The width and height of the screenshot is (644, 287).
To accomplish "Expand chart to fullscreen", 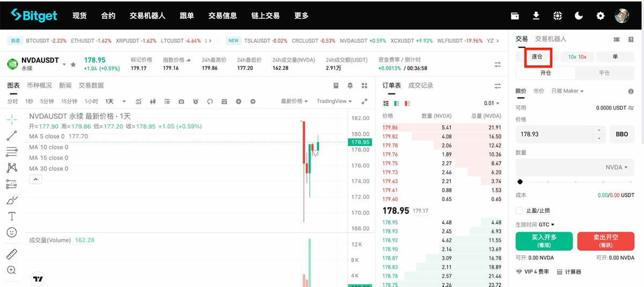I will tap(364, 102).
